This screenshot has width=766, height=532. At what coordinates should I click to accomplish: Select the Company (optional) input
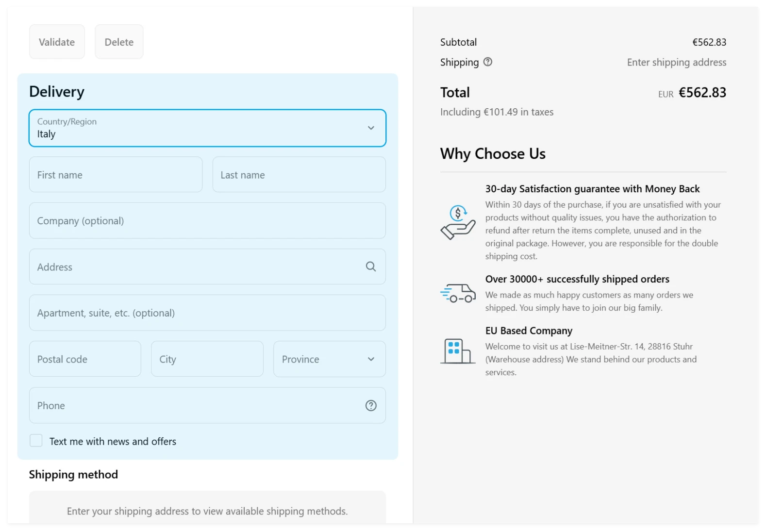tap(207, 221)
